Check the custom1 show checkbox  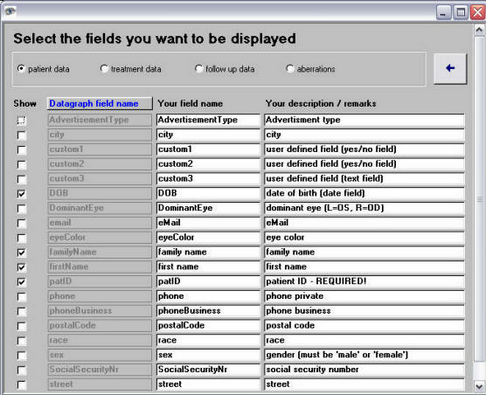coord(21,150)
